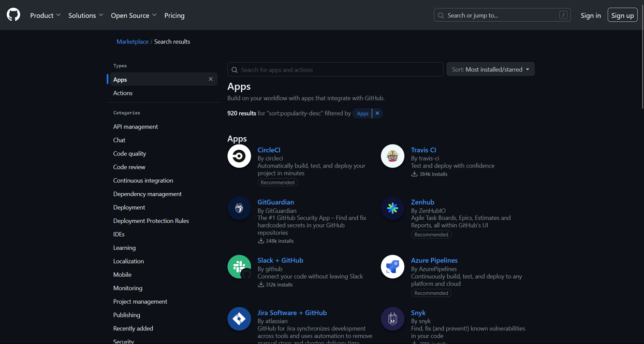Click the Azure Pipelines rocket icon
Screen dimensions: 644x344
[x=392, y=266]
